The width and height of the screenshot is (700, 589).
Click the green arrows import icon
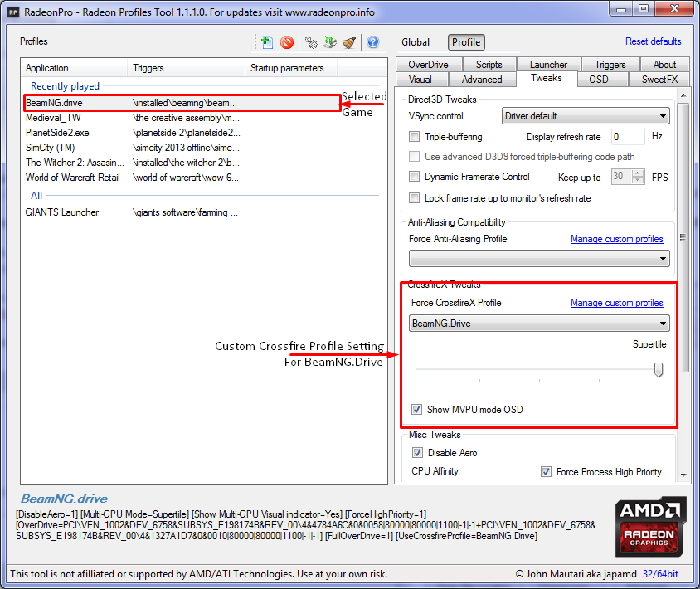[x=330, y=42]
